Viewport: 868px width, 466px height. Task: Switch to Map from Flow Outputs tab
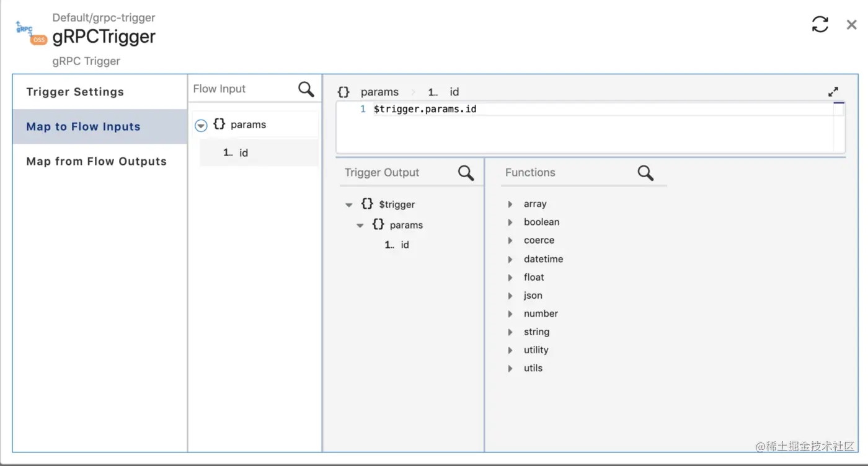click(x=100, y=161)
